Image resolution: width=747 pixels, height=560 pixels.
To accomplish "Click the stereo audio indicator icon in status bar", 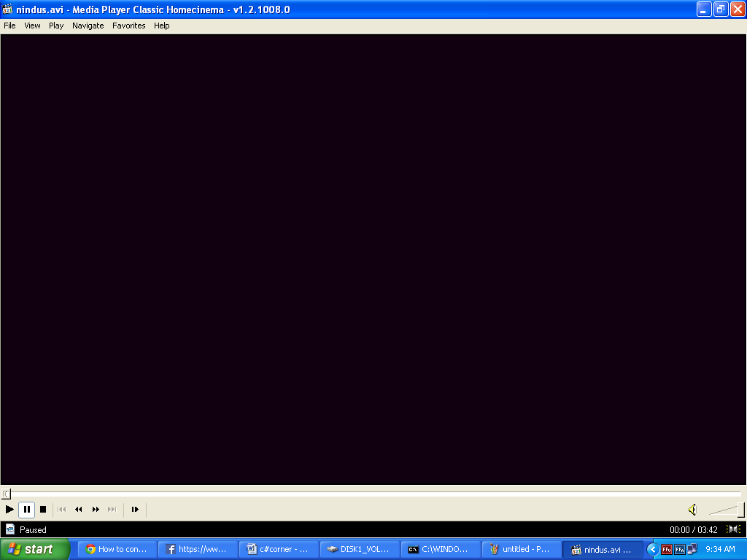I will tap(733, 529).
